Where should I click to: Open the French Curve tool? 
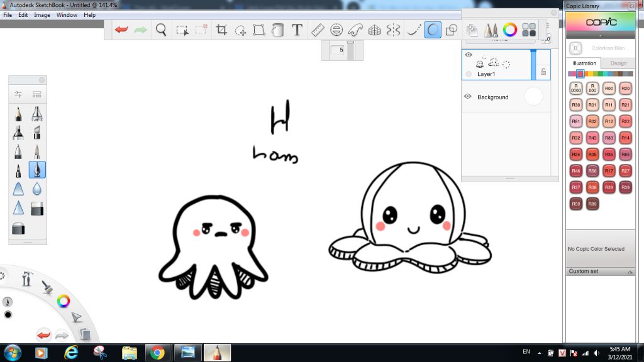(x=355, y=30)
